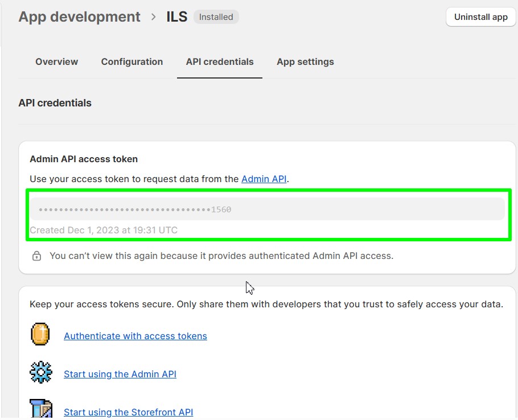This screenshot has height=420, width=518.
Task: Go back to App development breadcrumb
Action: click(79, 17)
